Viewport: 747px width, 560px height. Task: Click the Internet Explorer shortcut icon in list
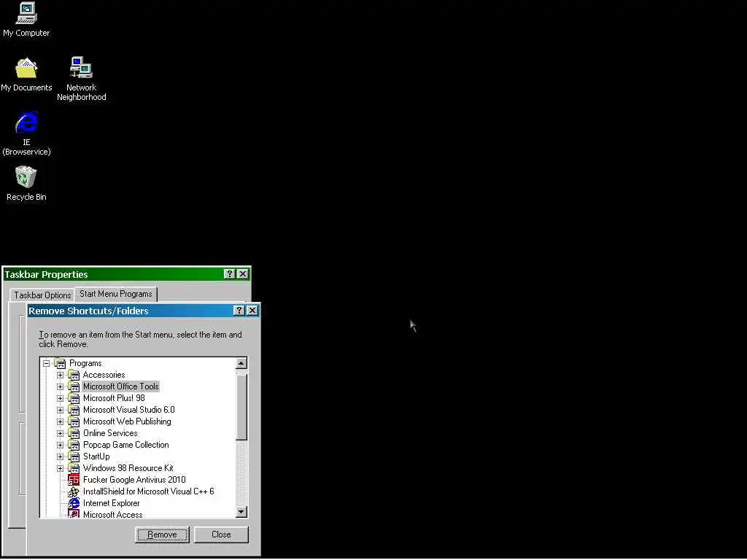pyautogui.click(x=74, y=503)
